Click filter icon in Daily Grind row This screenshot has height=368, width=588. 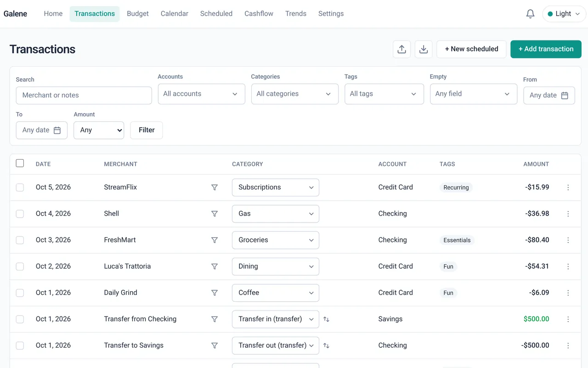pos(215,293)
